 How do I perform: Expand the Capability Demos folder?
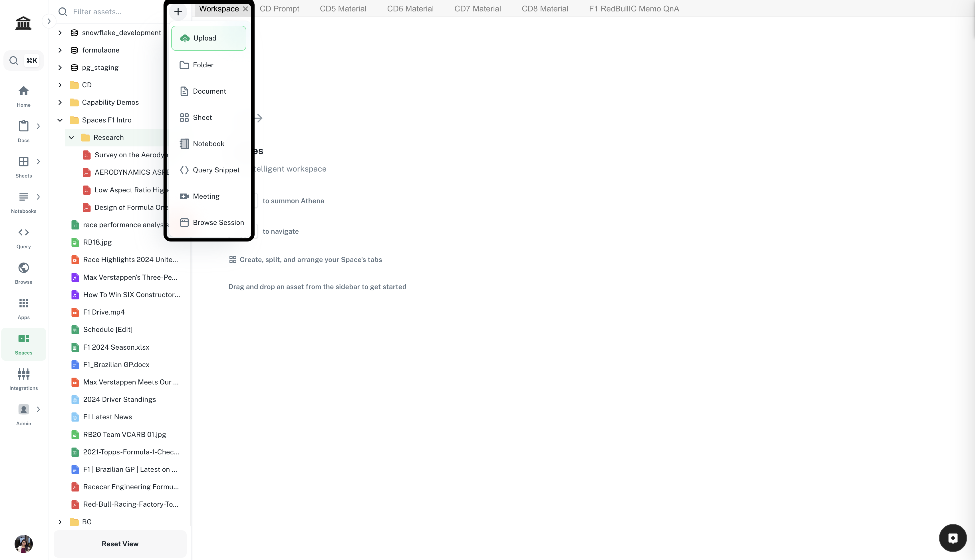pyautogui.click(x=60, y=102)
